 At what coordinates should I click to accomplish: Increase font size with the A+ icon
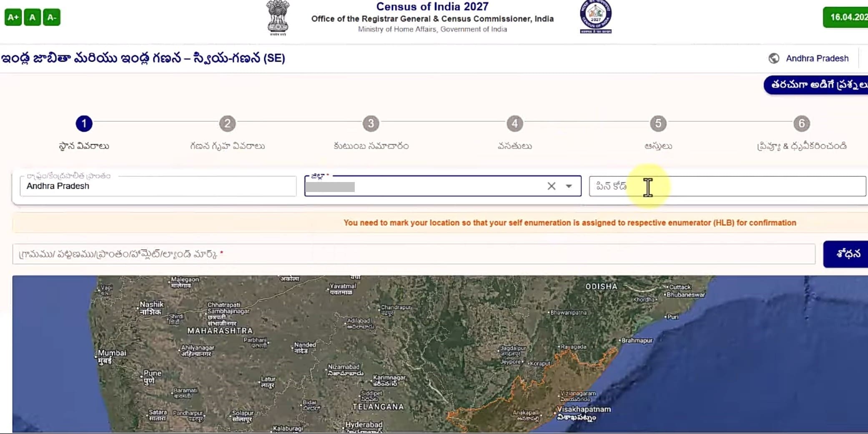[x=13, y=17]
